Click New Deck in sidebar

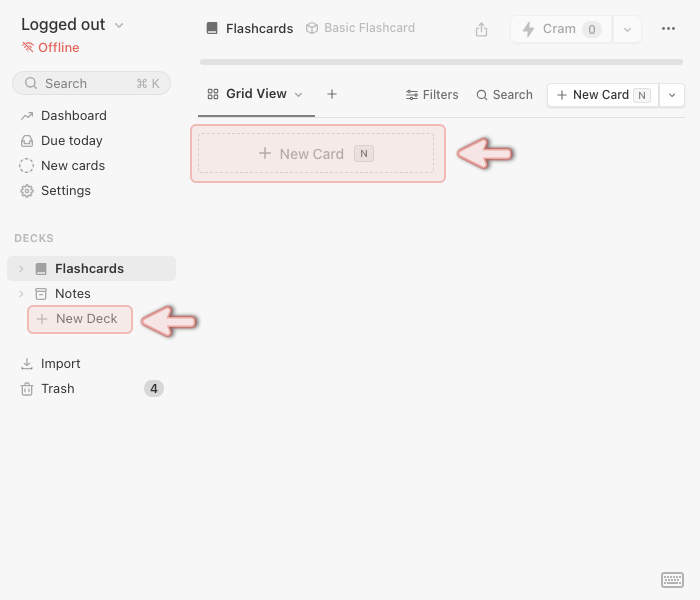[80, 319]
